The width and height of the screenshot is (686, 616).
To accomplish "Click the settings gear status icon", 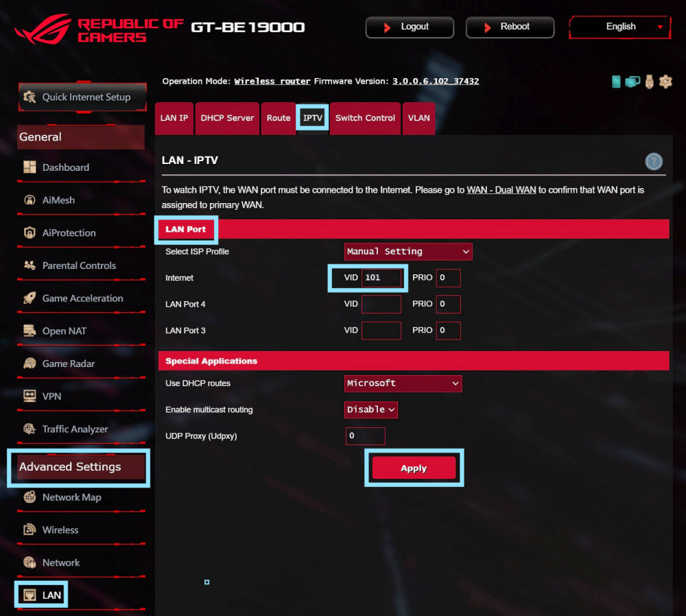I will [x=665, y=82].
